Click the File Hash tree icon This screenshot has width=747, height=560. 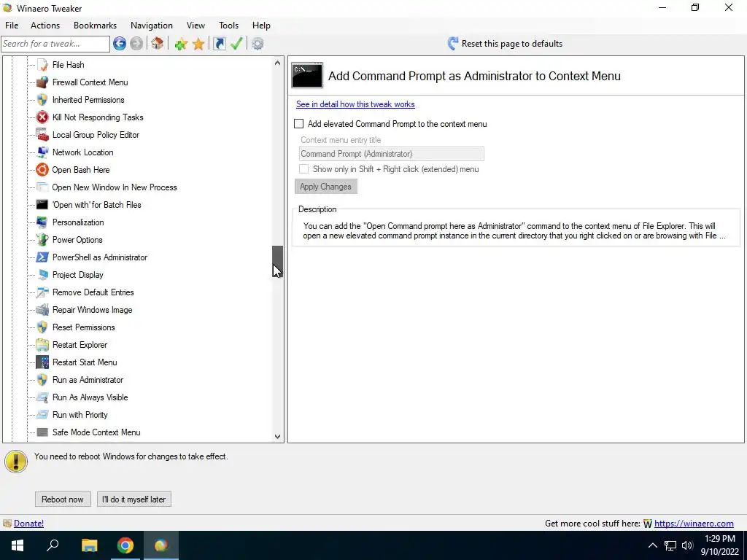[42, 65]
